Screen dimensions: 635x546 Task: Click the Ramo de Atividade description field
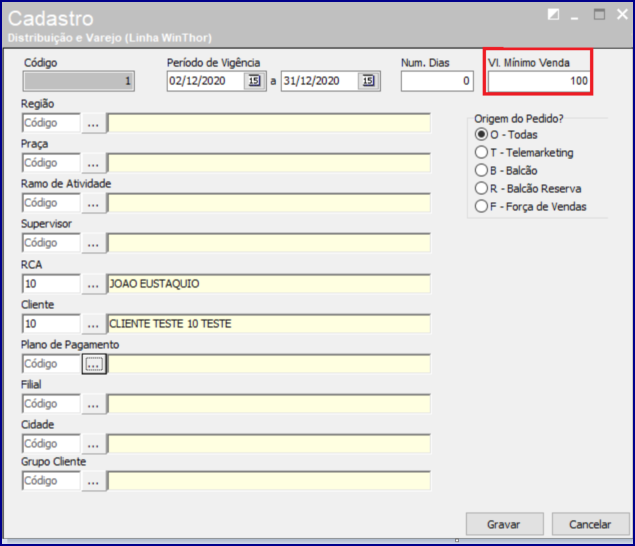tap(268, 203)
